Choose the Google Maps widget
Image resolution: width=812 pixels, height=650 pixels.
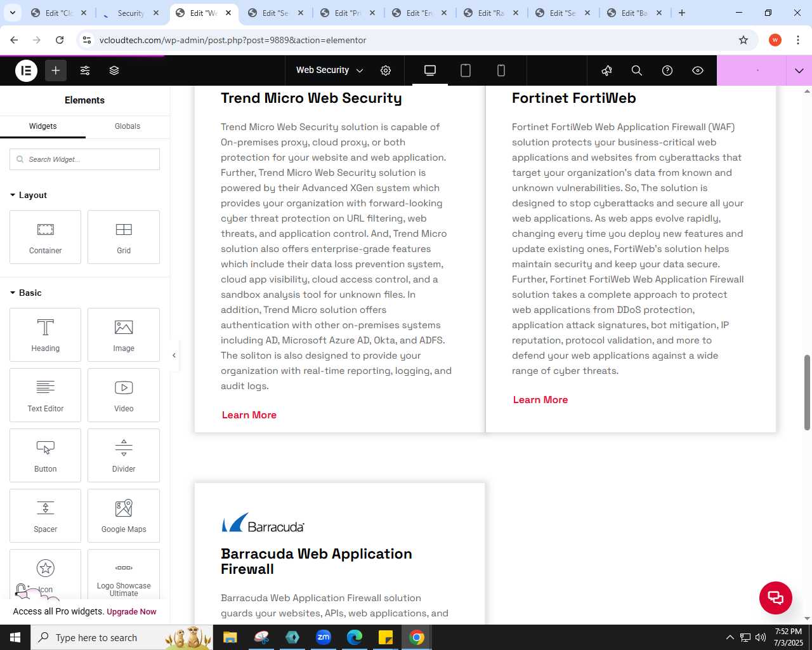coord(124,515)
